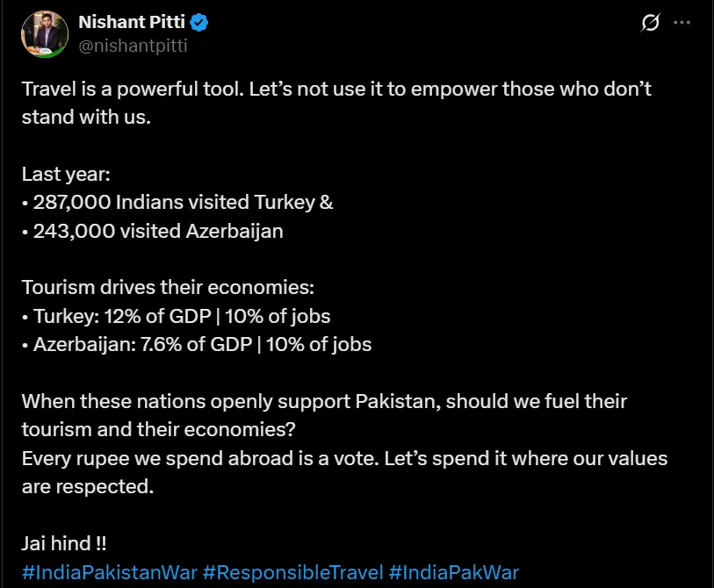The width and height of the screenshot is (714, 588).
Task: Open the @nishantpitti handle link
Action: pos(133,46)
